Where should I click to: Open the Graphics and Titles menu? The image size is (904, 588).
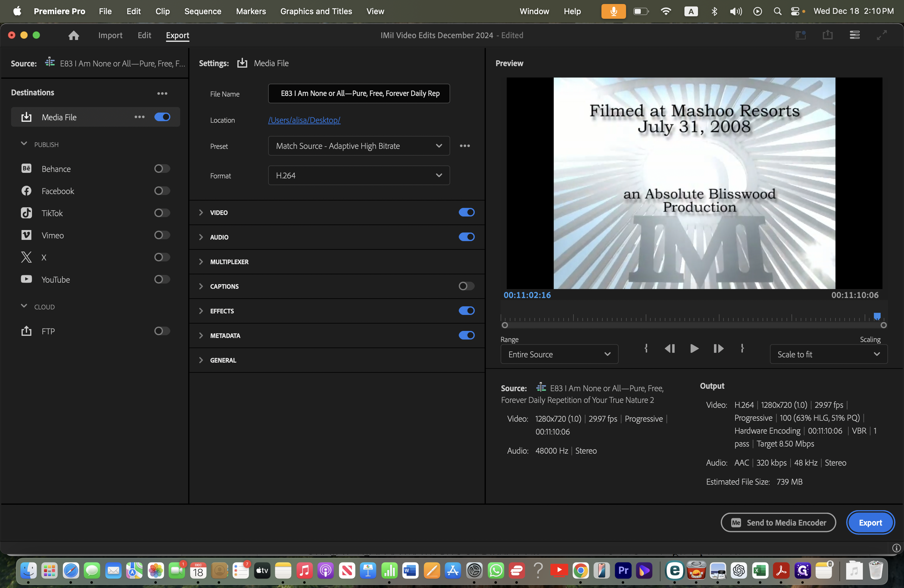point(316,11)
